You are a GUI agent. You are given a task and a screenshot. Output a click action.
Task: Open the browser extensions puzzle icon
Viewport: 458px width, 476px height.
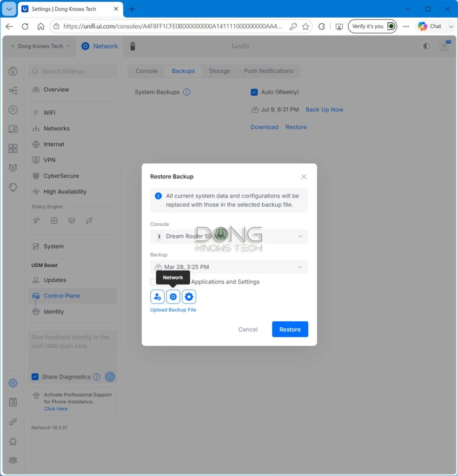tap(322, 26)
